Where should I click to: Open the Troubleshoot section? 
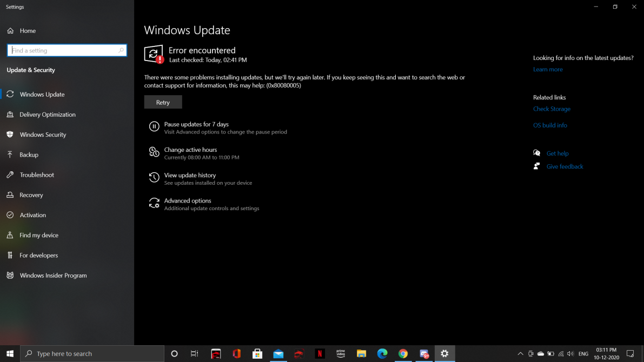pos(36,175)
